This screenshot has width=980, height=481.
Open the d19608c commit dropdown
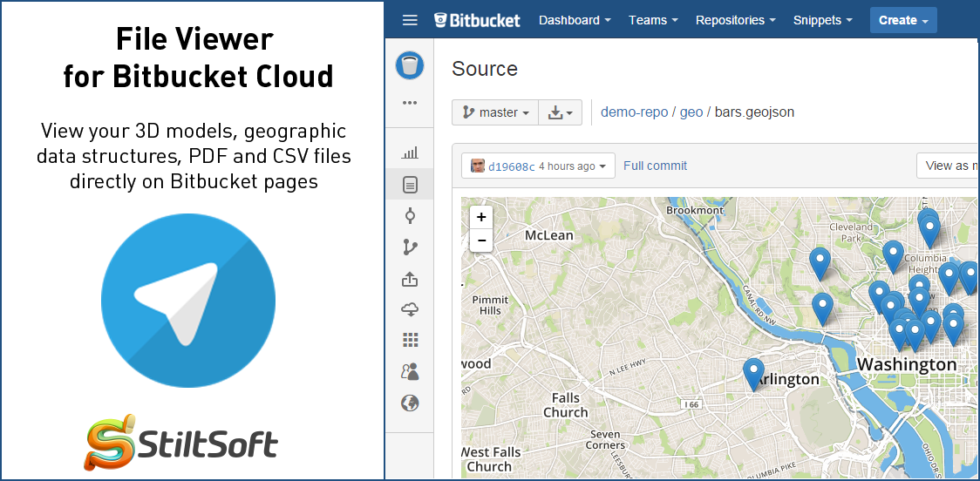[538, 166]
